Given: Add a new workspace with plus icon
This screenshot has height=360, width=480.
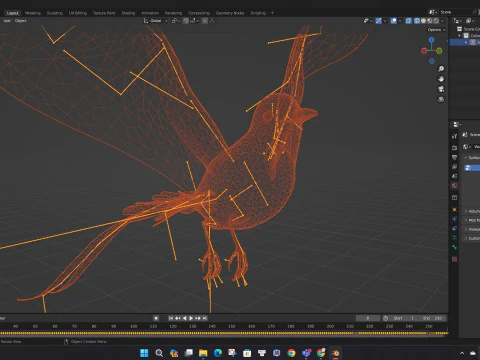Looking at the screenshot, I should pyautogui.click(x=272, y=13).
